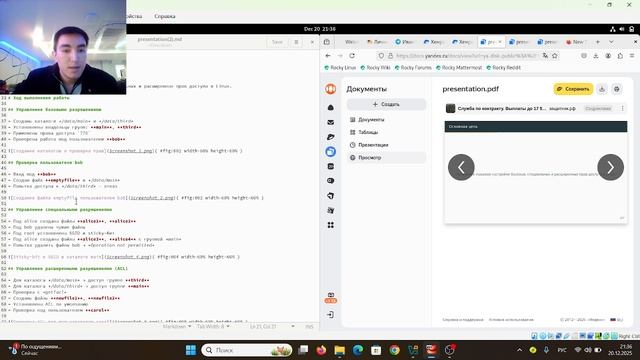Open the ad options three-dot menu
This screenshot has height=360, width=640.
coord(622,109)
